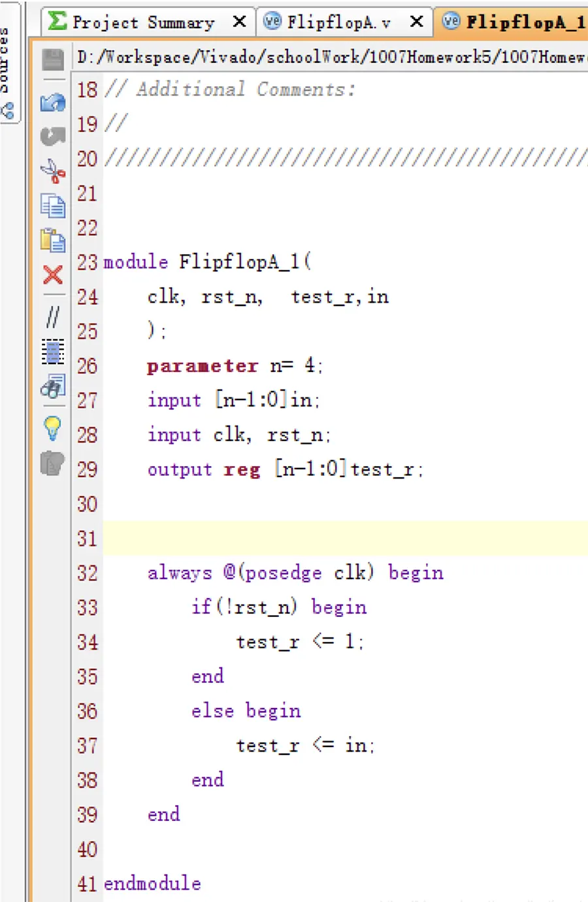Undo the last edit with blue arrow icon
588x902 pixels.
(53, 102)
